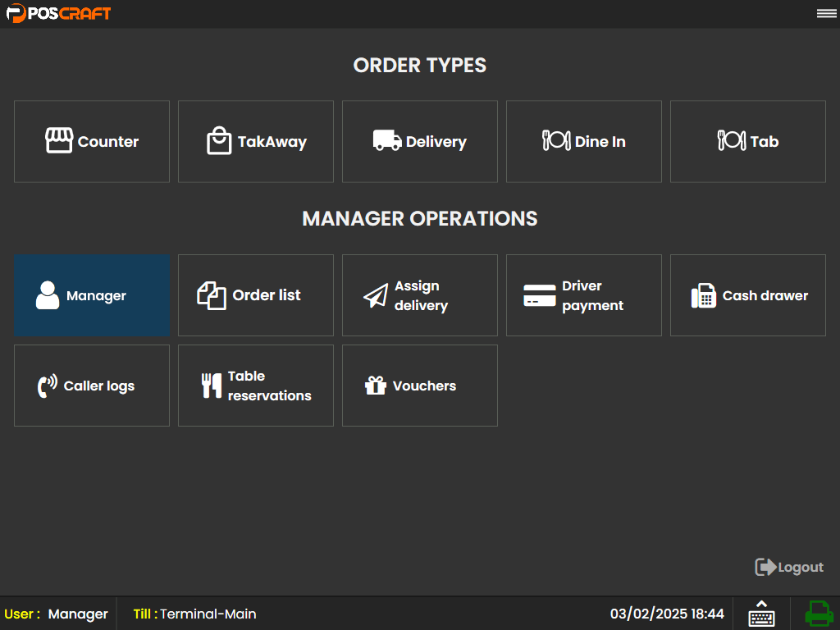Click the POSCRAFT logo
Viewport: 840px width, 630px height.
coord(58,13)
